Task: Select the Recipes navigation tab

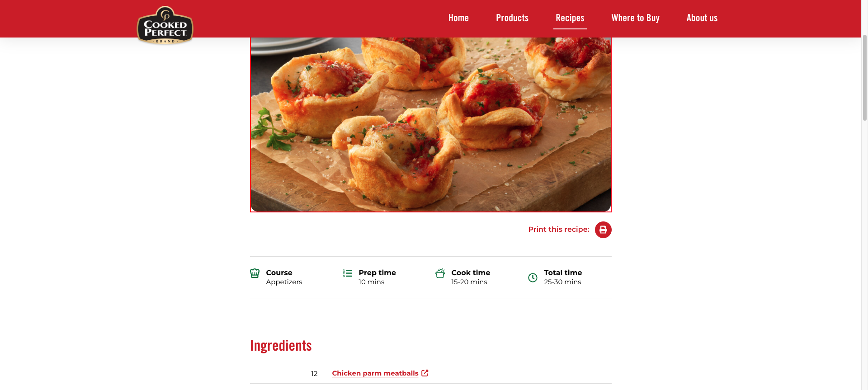Action: [x=570, y=18]
